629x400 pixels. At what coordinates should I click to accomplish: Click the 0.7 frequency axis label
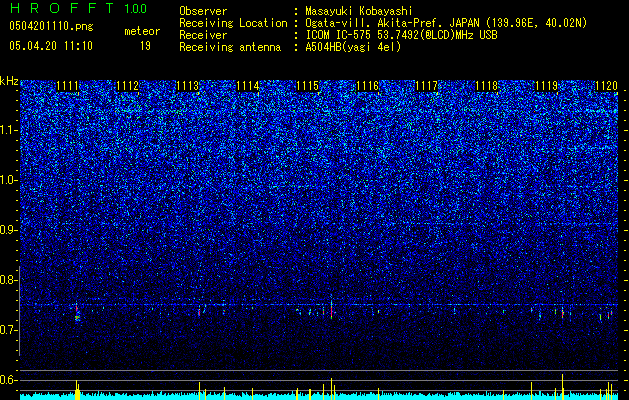(x=9, y=330)
